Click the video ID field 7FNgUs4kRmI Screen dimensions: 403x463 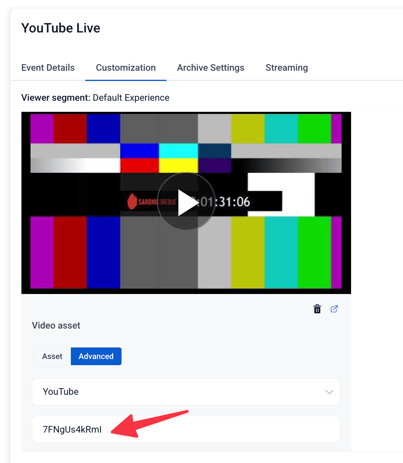tap(186, 429)
